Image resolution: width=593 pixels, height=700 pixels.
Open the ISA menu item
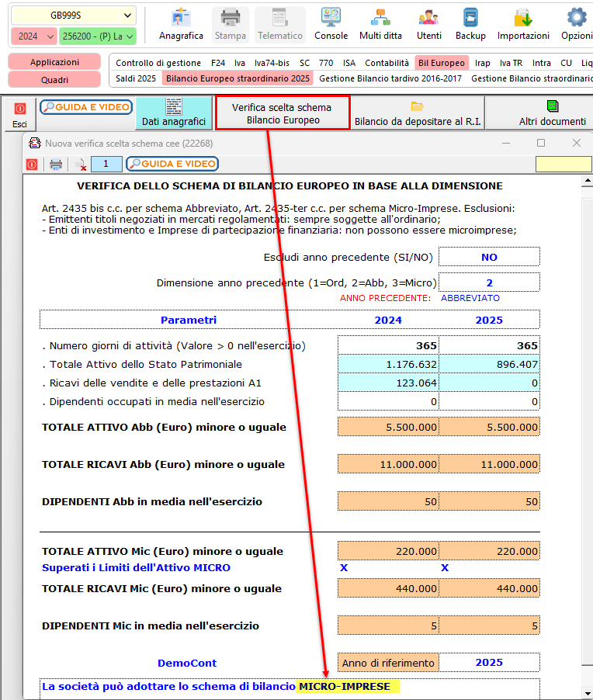pos(349,63)
